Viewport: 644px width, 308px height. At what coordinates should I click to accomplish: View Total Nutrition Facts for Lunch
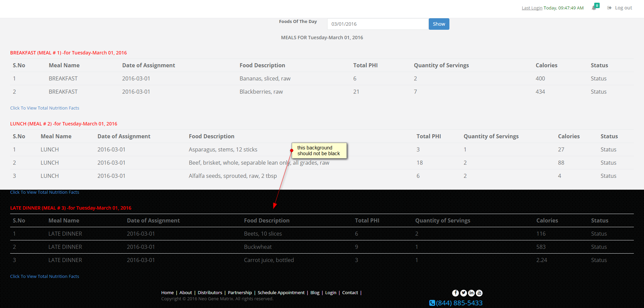45,192
